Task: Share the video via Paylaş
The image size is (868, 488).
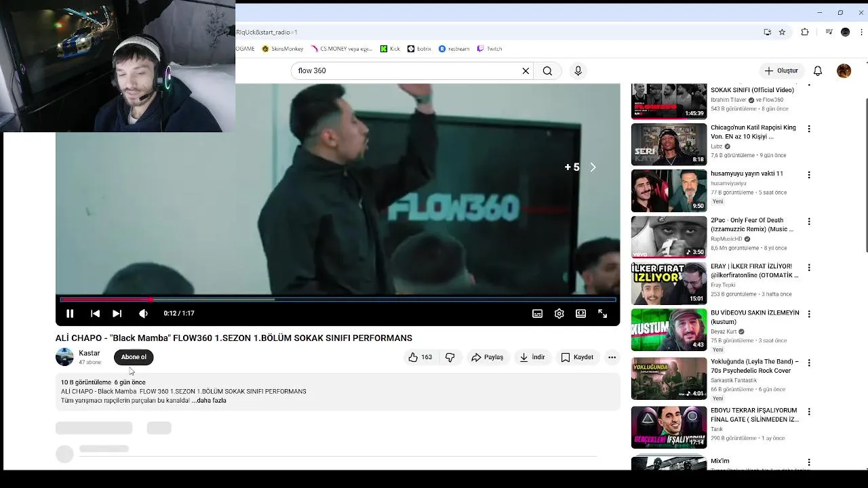Action: point(488,357)
